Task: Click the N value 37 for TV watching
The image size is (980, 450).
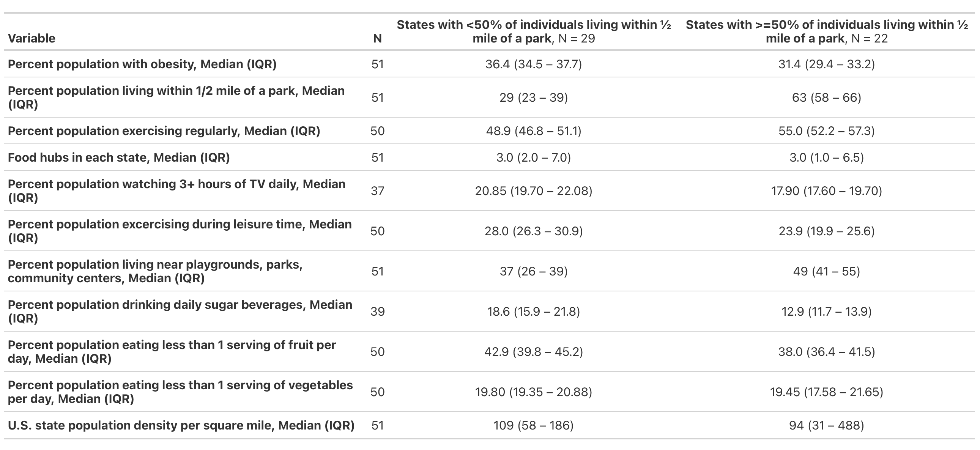Action: tap(377, 190)
